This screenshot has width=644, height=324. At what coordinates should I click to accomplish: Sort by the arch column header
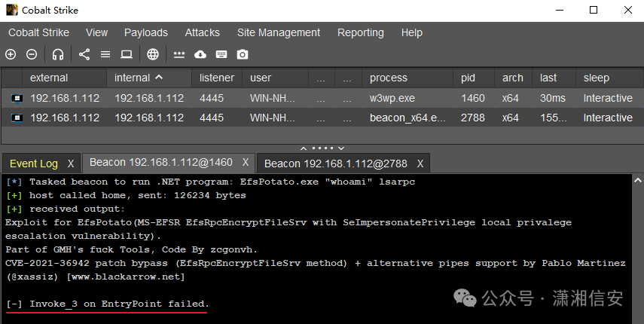click(513, 78)
